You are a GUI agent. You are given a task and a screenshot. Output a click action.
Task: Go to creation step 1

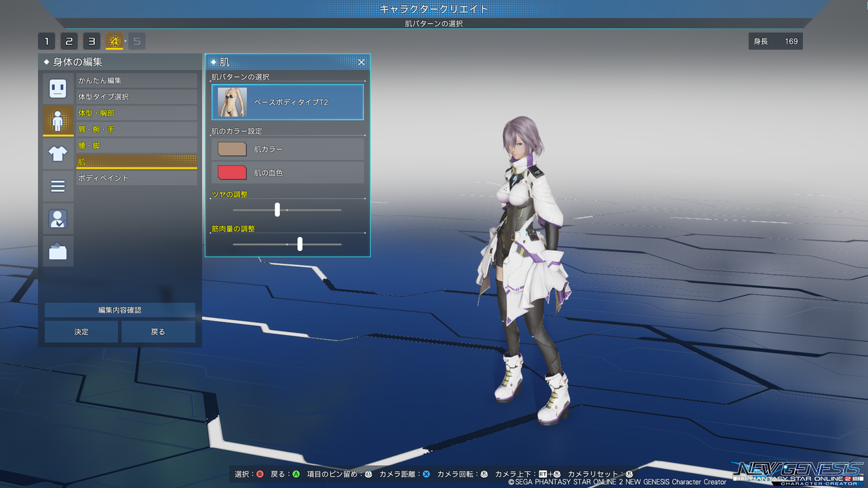click(46, 41)
